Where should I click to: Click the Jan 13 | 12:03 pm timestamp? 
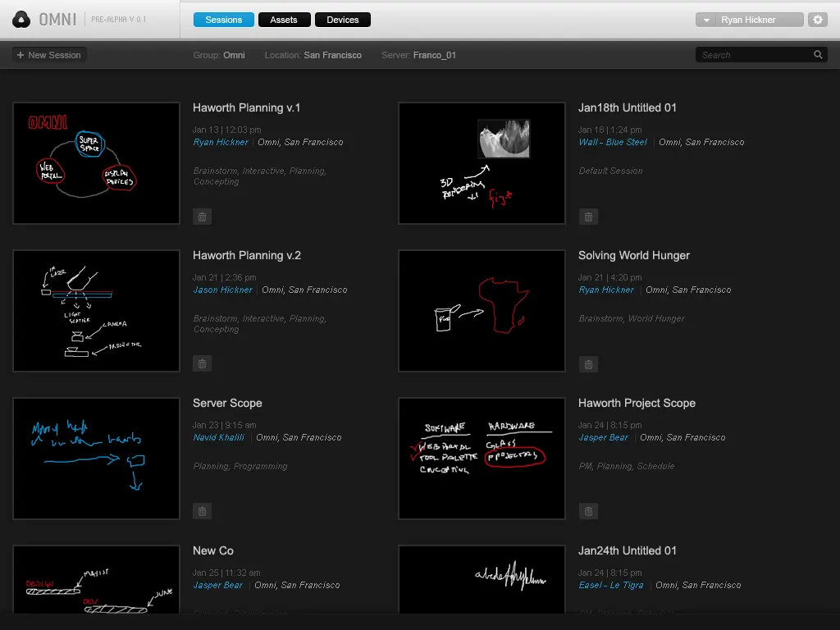(x=227, y=130)
